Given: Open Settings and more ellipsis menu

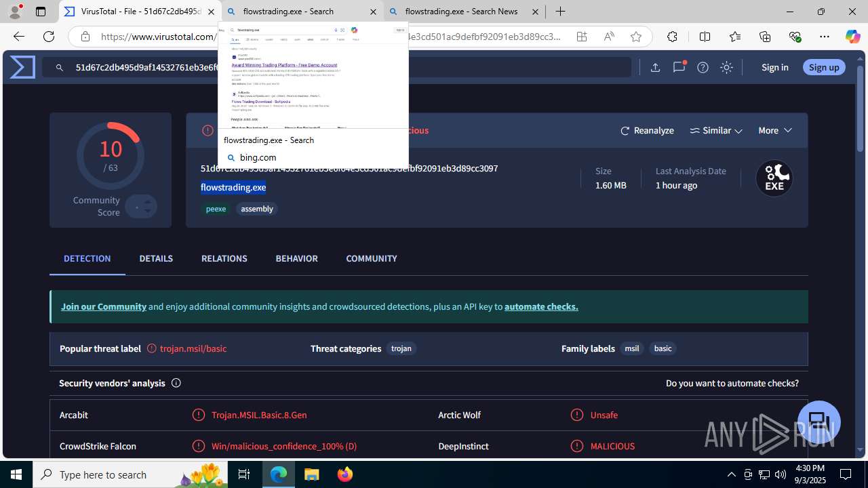Looking at the screenshot, I should pos(825,37).
